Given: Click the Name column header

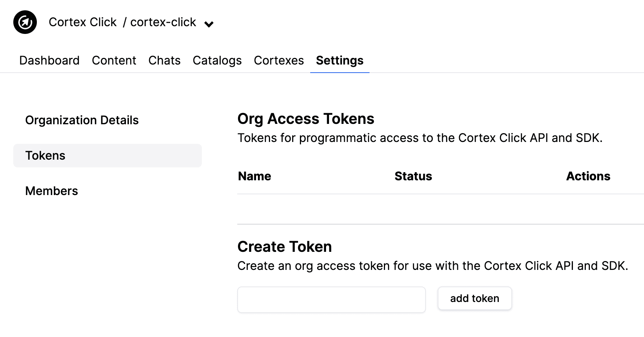Looking at the screenshot, I should pyautogui.click(x=255, y=176).
